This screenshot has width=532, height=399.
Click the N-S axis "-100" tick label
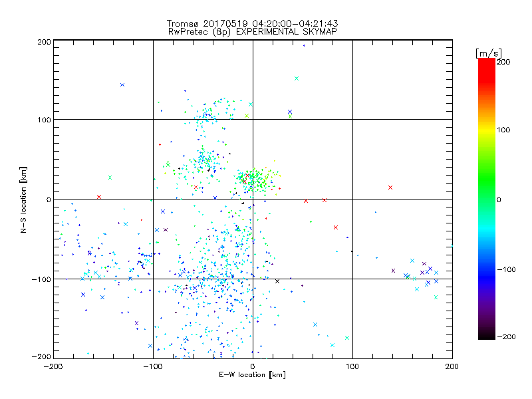[41, 279]
